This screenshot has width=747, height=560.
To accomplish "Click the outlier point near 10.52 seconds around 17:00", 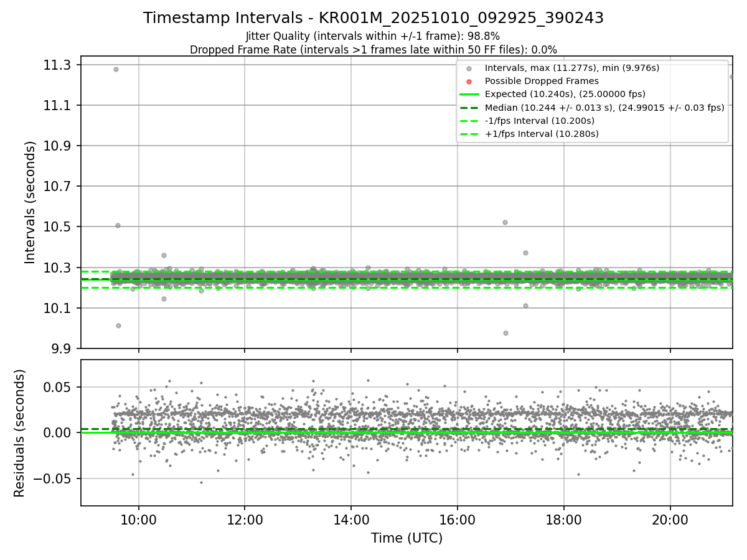I will [x=505, y=222].
